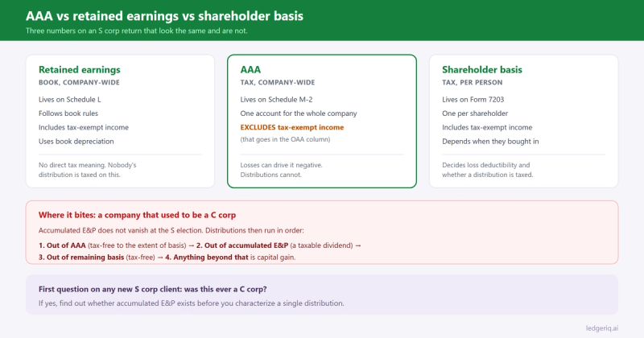Click 'Lives on Form 7203'

point(473,99)
